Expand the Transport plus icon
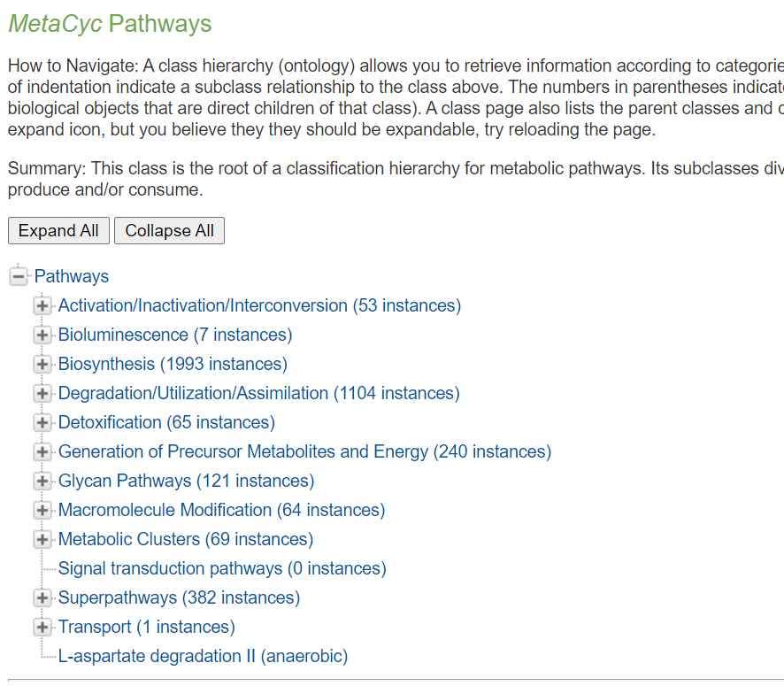This screenshot has width=784, height=686. [x=42, y=628]
